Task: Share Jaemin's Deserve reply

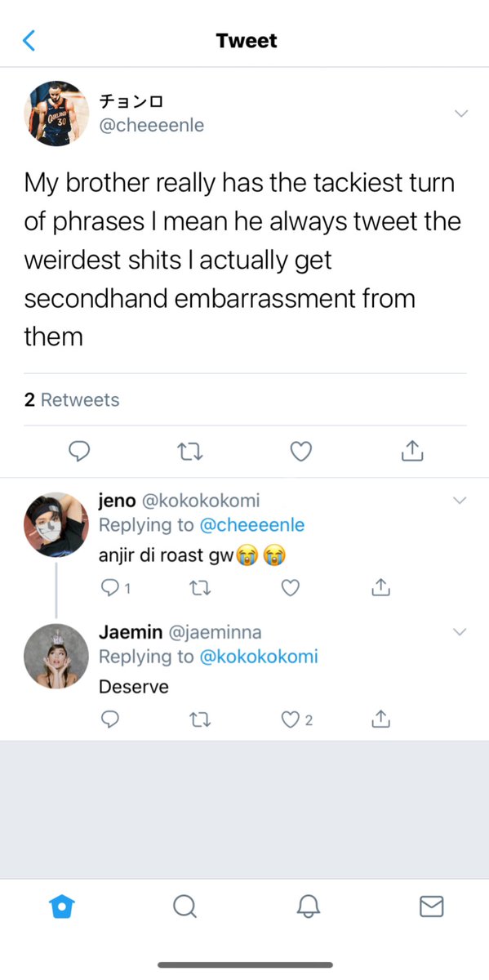Action: [x=380, y=718]
